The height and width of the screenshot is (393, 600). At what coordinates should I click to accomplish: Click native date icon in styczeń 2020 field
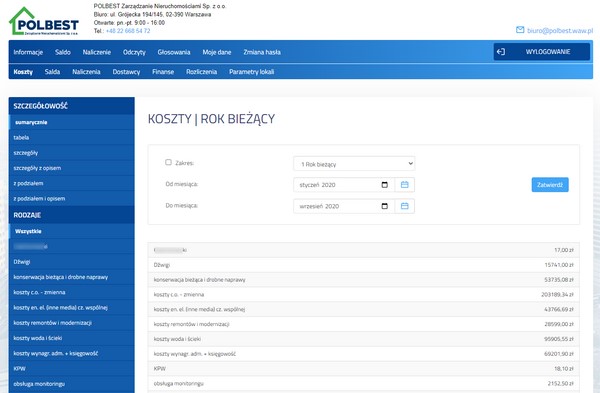pyautogui.click(x=385, y=185)
